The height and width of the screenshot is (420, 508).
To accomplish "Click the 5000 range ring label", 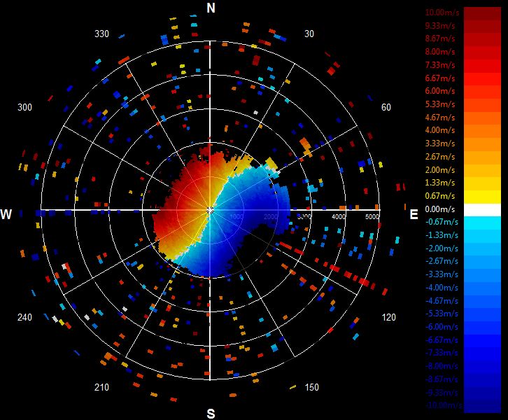I will [372, 216].
